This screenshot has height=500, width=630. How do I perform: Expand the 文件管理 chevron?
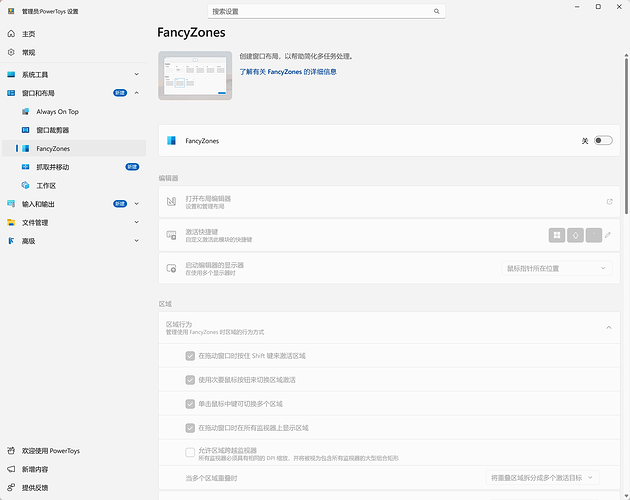137,222
